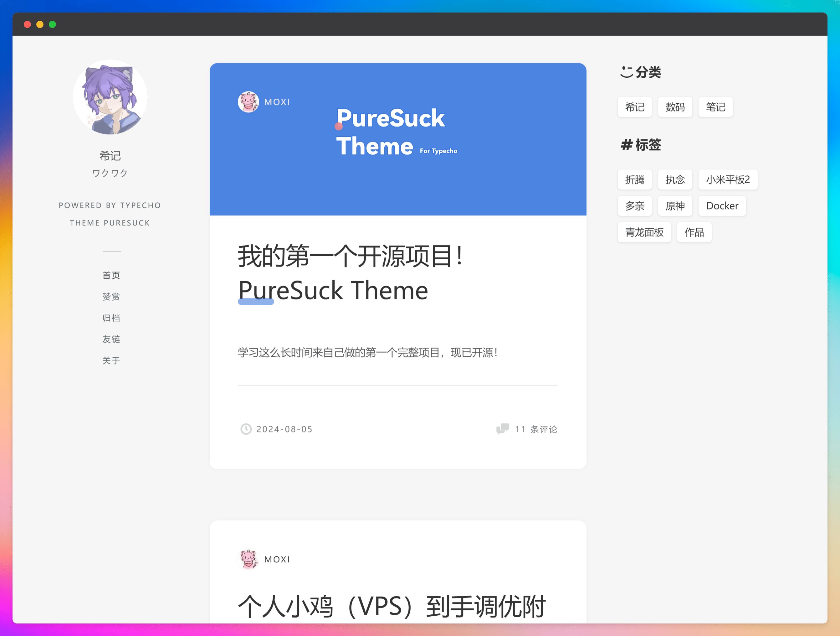Filter by the 多亲 tag
This screenshot has height=636, width=840.
[x=635, y=206]
